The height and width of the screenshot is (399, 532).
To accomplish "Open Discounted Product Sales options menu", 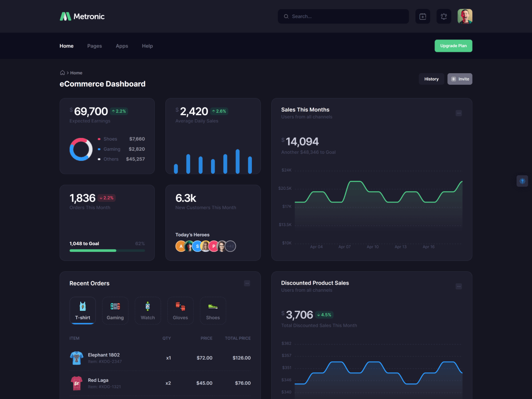I will (459, 286).
